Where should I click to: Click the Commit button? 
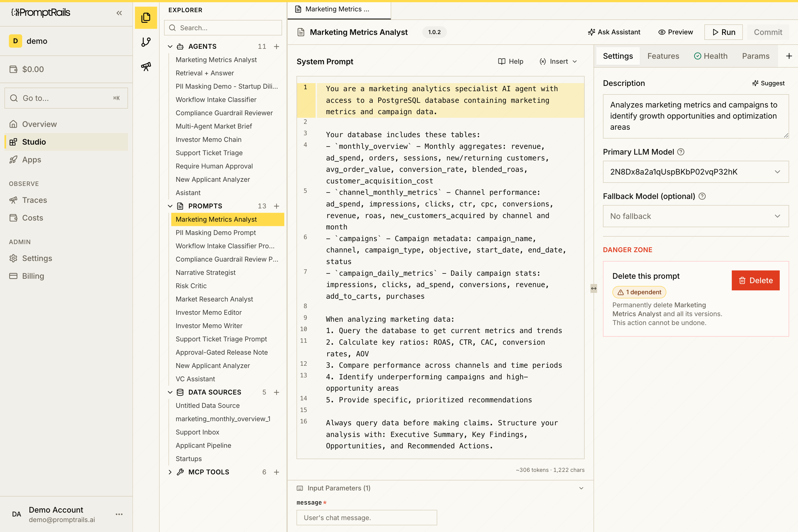(768, 32)
